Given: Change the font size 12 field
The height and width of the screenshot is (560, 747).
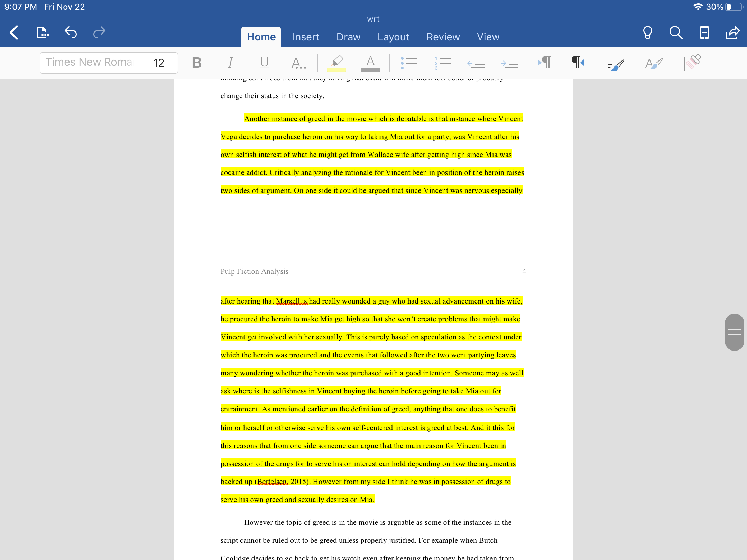Looking at the screenshot, I should 158,63.
